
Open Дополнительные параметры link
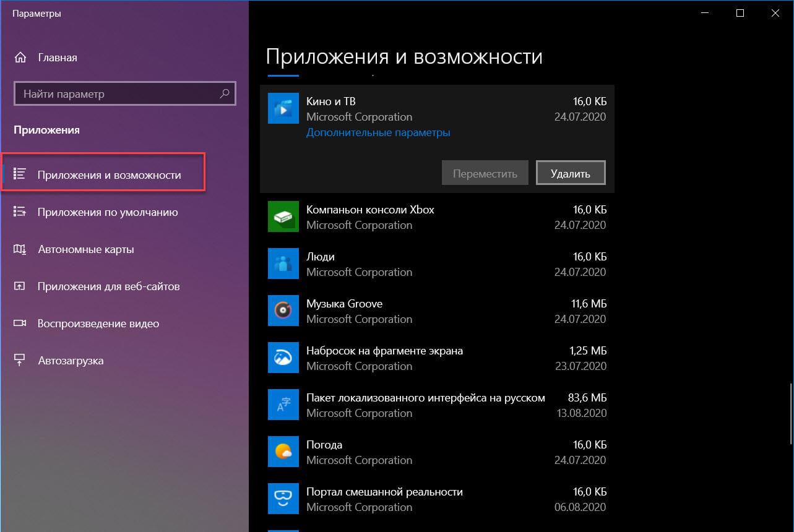pyautogui.click(x=378, y=132)
